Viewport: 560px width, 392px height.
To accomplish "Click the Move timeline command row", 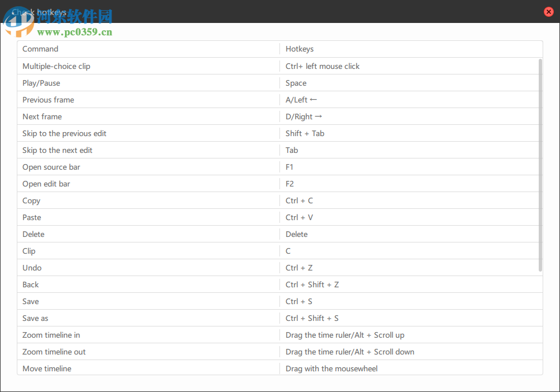I will coord(47,368).
